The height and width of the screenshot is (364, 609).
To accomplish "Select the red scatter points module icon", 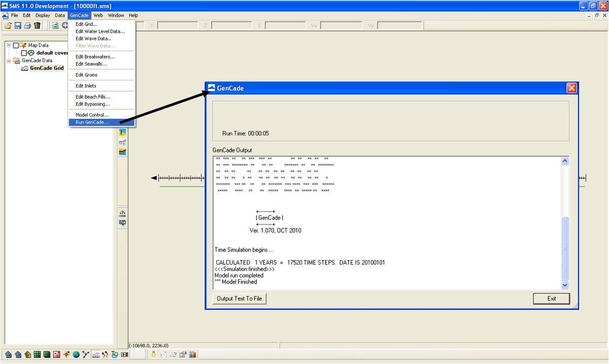I will (x=57, y=354).
